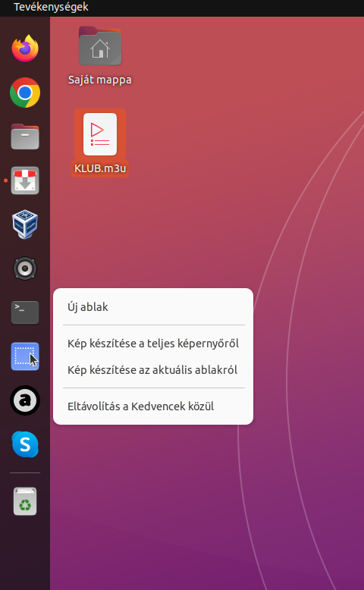The height and width of the screenshot is (590, 364).
Task: Launch Google Chrome from the dock
Action: tap(25, 93)
